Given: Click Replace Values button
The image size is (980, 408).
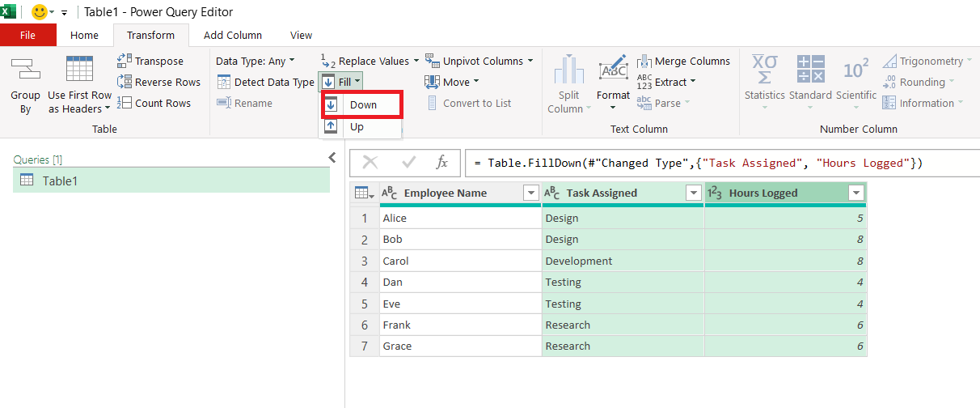Looking at the screenshot, I should (370, 61).
